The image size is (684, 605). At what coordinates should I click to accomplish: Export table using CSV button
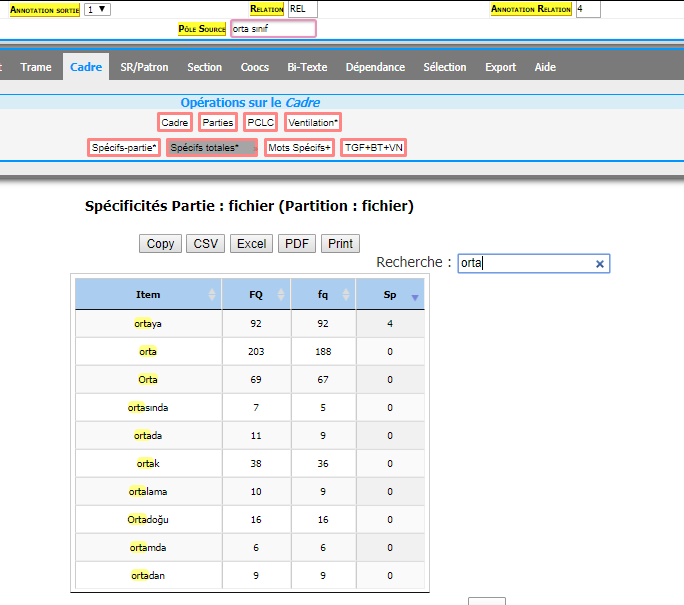click(x=205, y=243)
